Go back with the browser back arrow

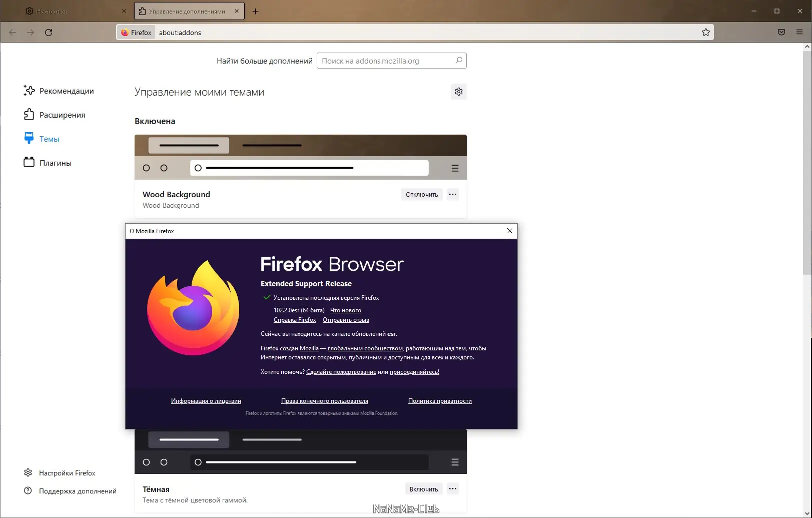coord(13,33)
